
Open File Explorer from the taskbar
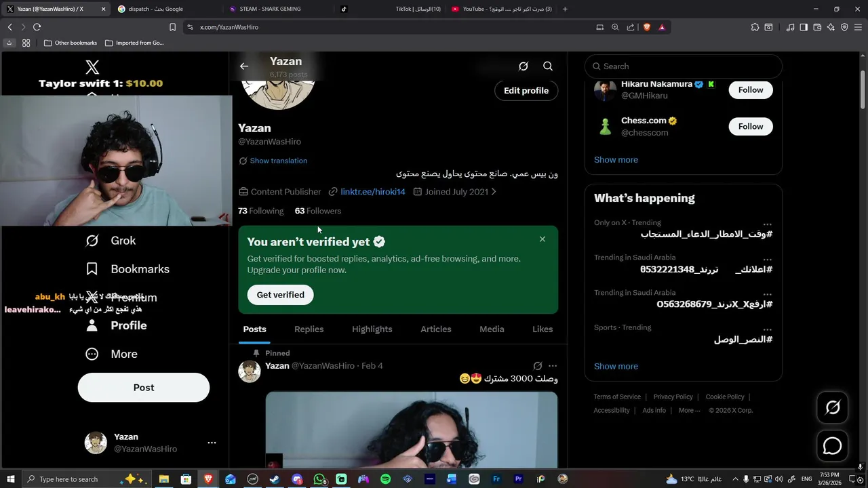[163, 479]
